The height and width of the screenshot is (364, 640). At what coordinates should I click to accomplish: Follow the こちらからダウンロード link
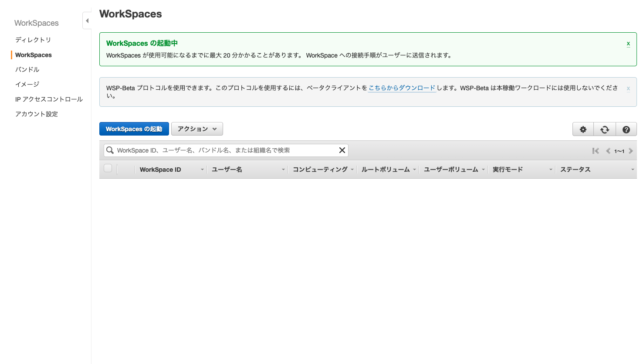402,88
